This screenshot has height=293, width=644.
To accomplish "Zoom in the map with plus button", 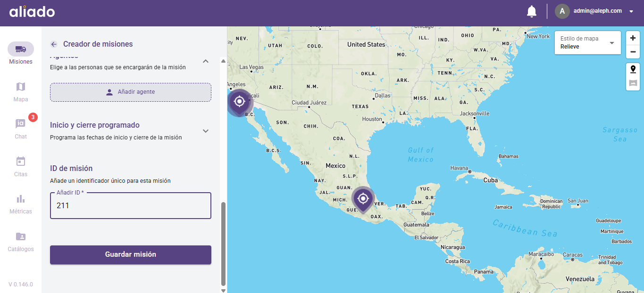I will [x=633, y=38].
